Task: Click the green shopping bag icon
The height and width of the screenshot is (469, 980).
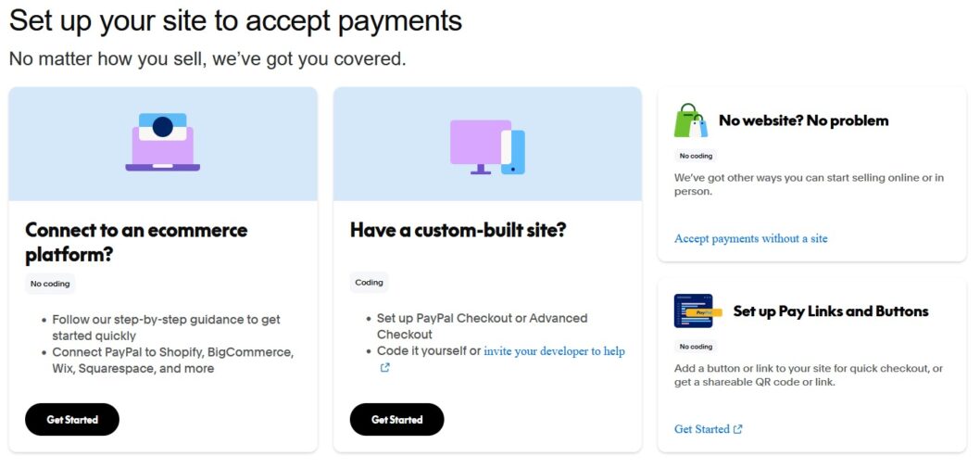Action: coord(690,120)
